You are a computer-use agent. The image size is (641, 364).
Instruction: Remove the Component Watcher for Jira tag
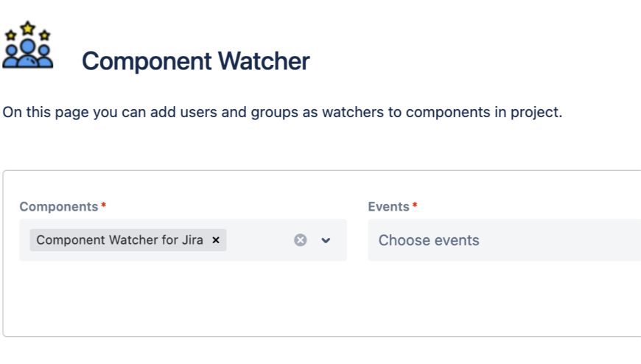click(216, 240)
